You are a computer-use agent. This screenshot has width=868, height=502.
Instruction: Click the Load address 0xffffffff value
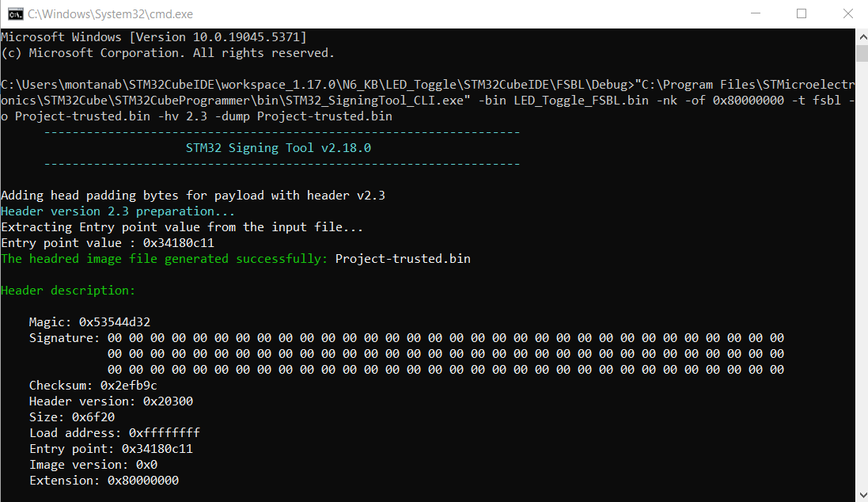point(164,433)
